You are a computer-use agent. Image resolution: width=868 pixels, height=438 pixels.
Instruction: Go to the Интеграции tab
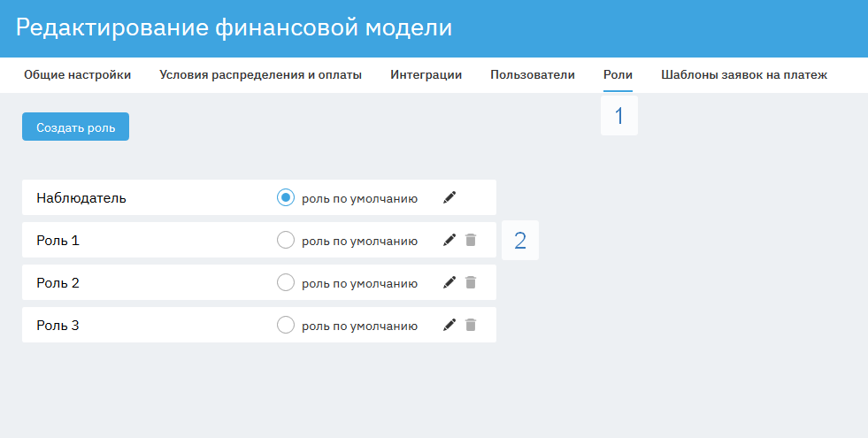click(x=426, y=75)
